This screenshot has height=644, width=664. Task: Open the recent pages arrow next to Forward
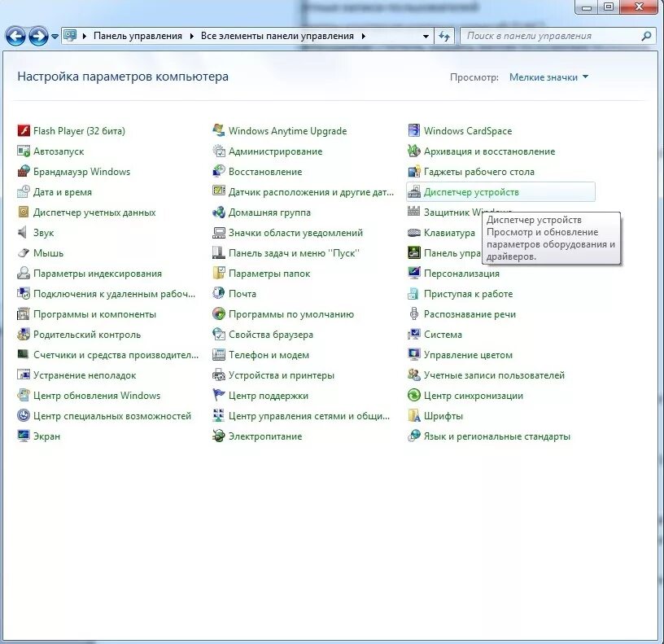point(55,37)
